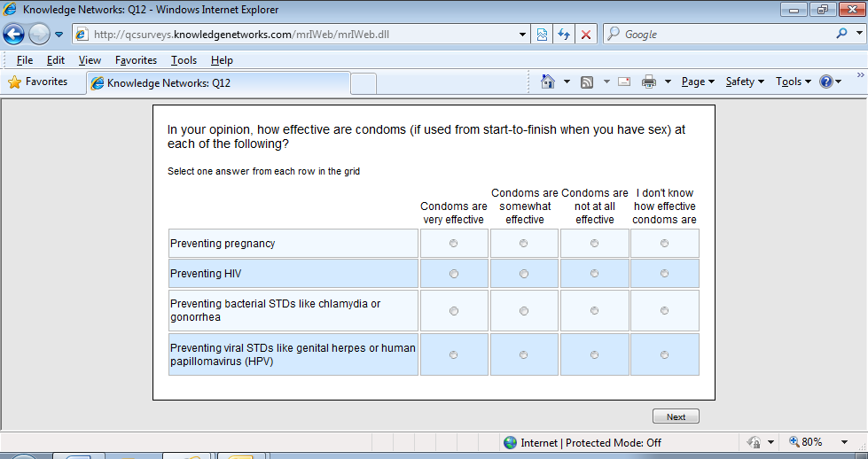Viewport: 868px width, 459px height.
Task: Open the recent pages dropdown arrow
Action: 59,35
